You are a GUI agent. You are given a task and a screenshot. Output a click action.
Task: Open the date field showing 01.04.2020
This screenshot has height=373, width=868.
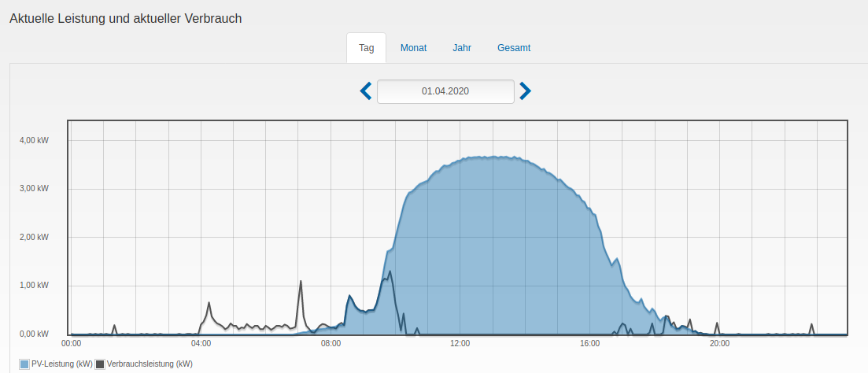click(445, 91)
